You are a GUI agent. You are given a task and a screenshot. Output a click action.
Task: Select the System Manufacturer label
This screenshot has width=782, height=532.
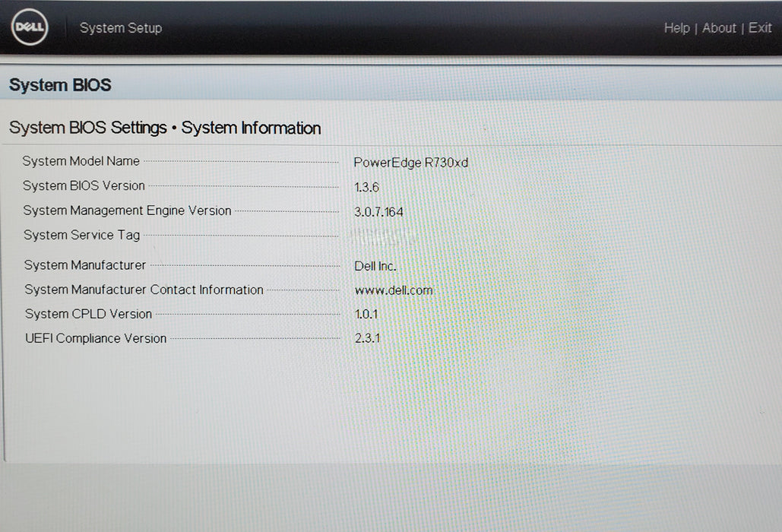85,264
